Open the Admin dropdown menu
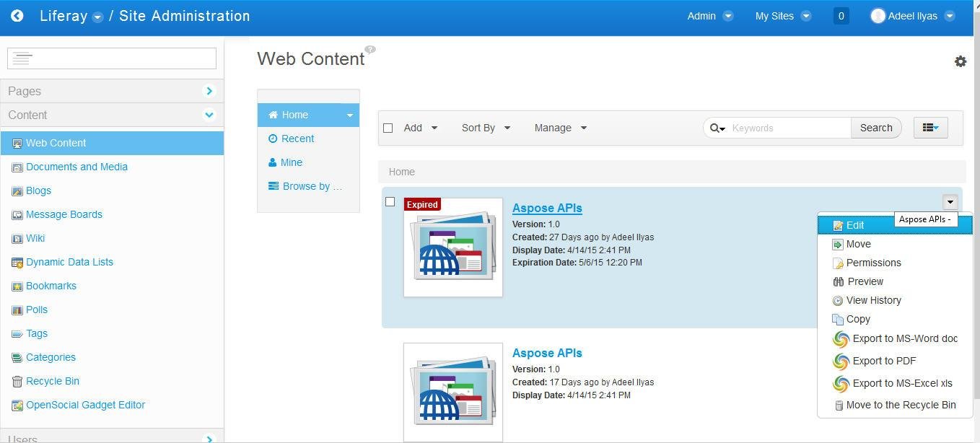This screenshot has width=980, height=443. point(710,16)
